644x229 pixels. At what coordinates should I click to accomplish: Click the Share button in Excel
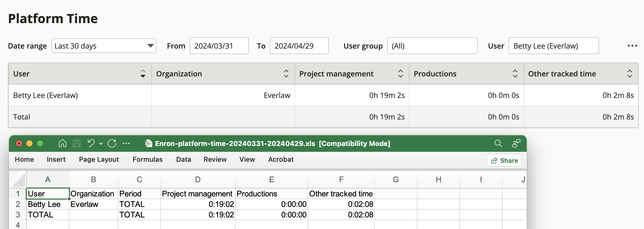click(x=504, y=160)
